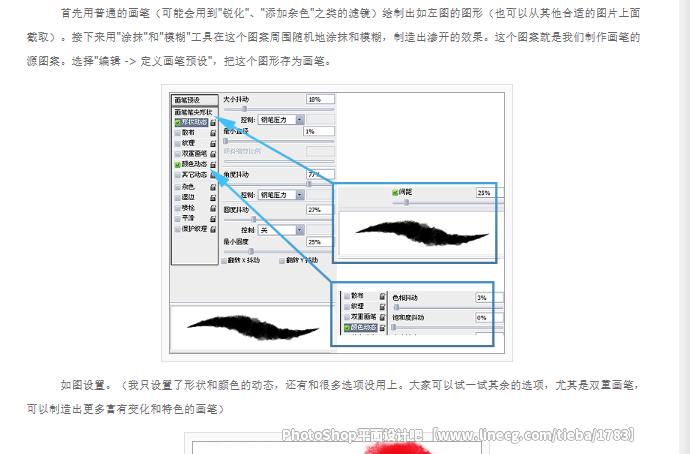Enable the 散布 checkbox in main brush panel
This screenshot has height=454, width=690.
tap(178, 133)
